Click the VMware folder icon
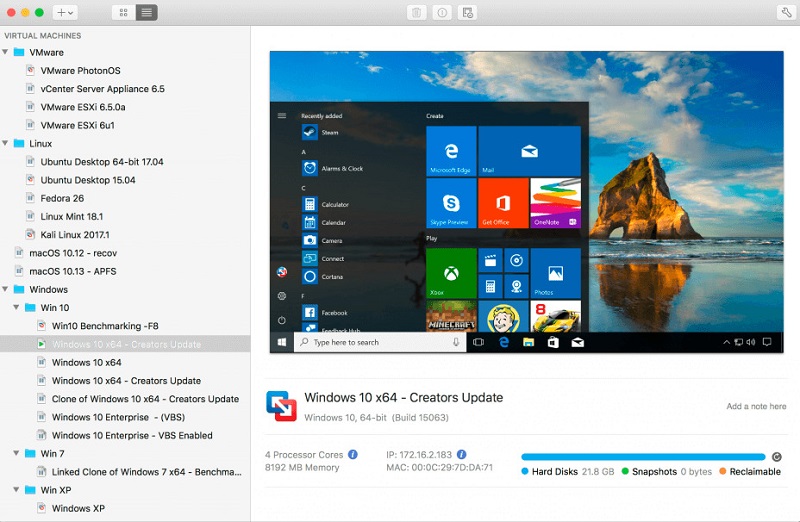 click(x=19, y=52)
